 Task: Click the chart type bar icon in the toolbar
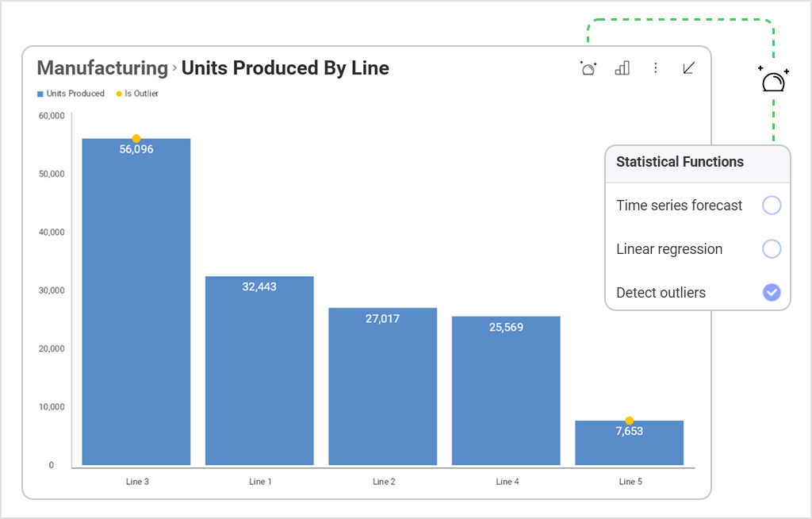coord(622,68)
